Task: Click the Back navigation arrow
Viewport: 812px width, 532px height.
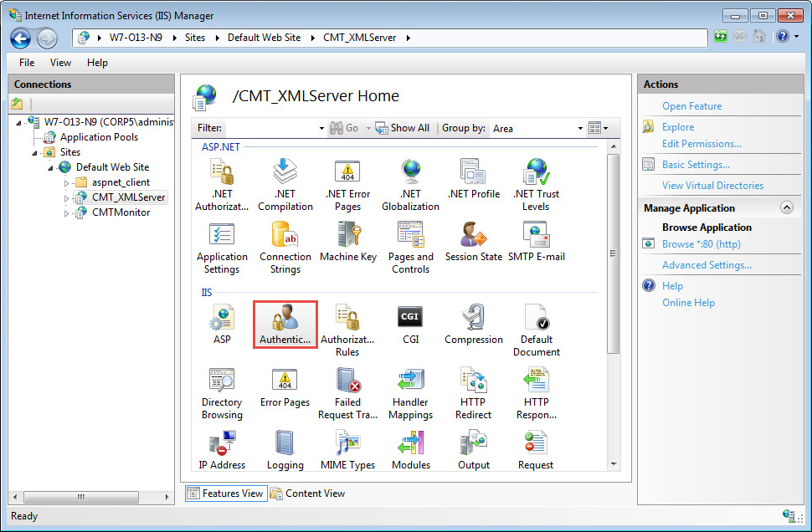Action: (21, 38)
